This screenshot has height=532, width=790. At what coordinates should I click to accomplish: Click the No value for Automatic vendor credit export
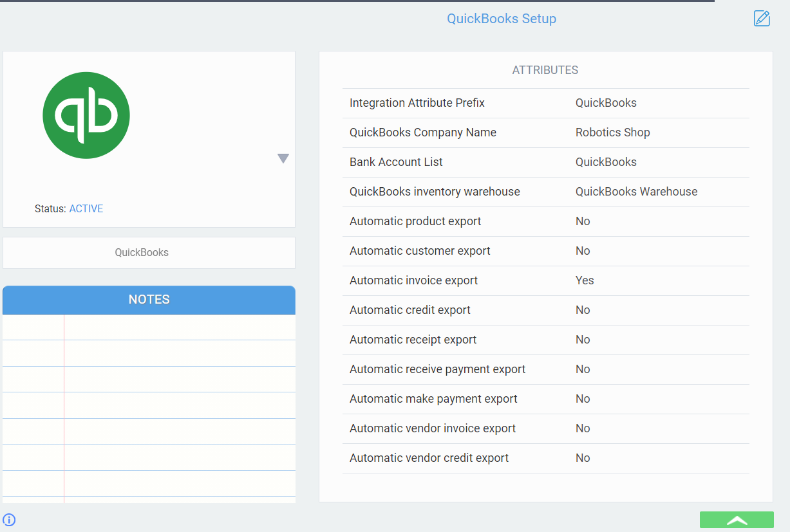[583, 458]
